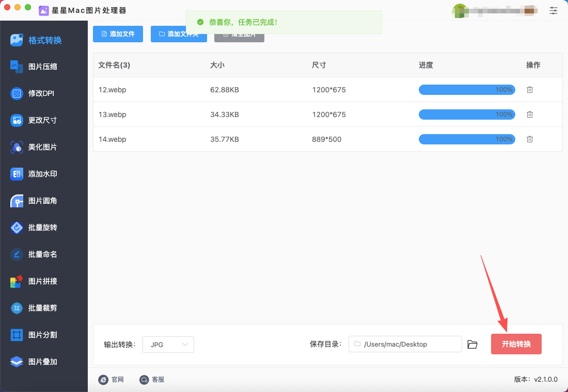The image size is (568, 392).
Task: Click the save directory path field
Action: click(405, 344)
